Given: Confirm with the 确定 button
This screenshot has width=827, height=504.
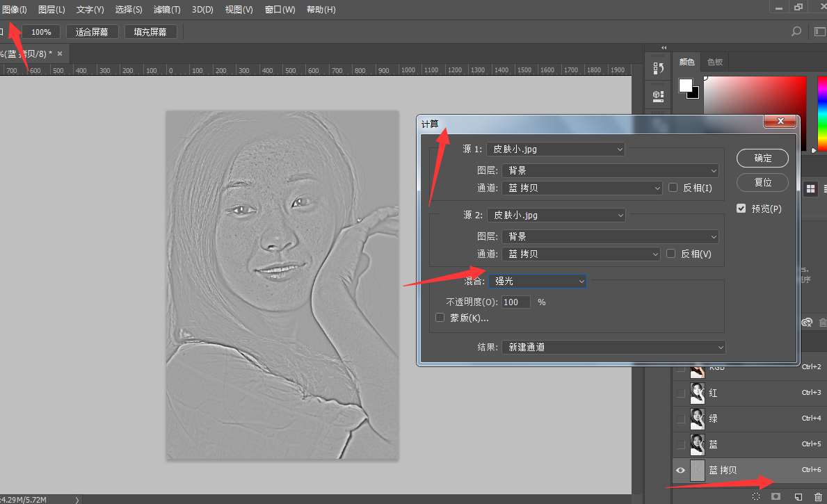Looking at the screenshot, I should tap(762, 158).
